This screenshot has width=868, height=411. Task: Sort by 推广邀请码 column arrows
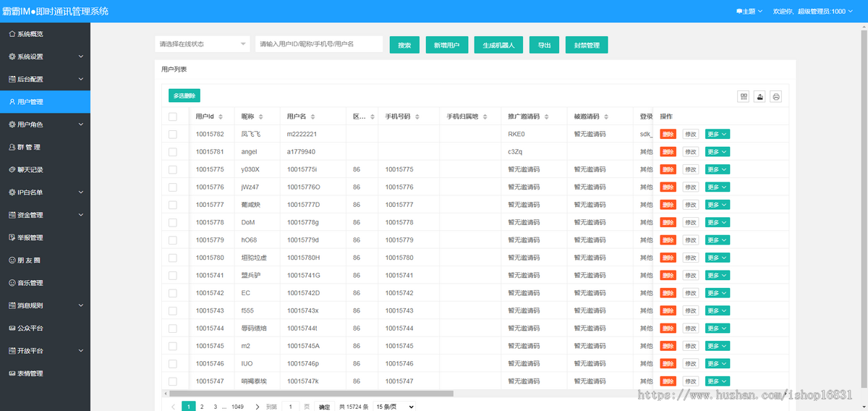[546, 116]
